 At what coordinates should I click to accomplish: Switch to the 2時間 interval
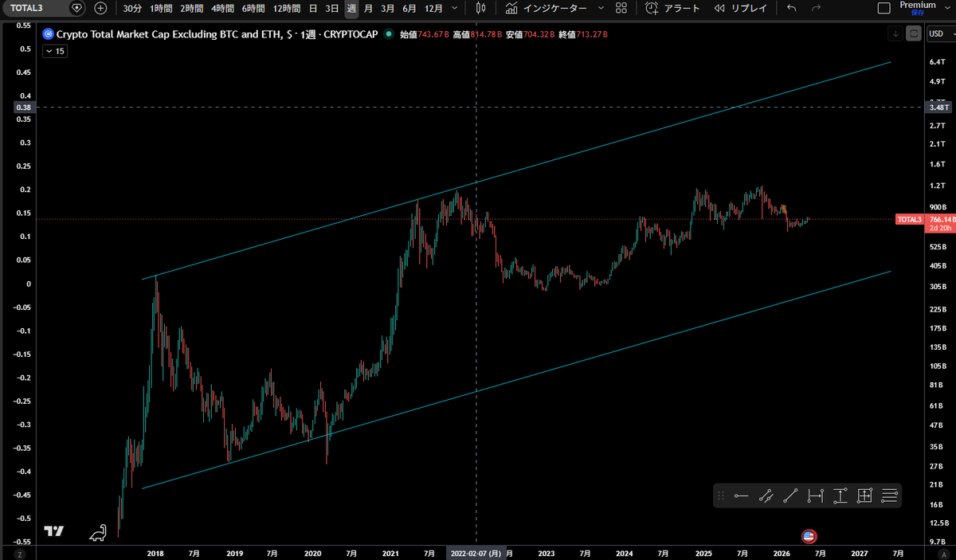191,8
